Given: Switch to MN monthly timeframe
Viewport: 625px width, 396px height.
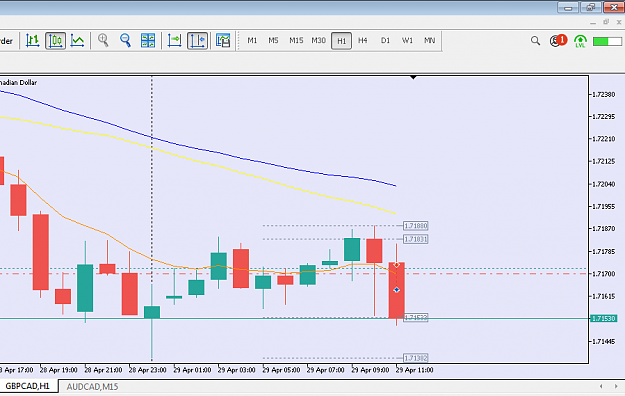Looking at the screenshot, I should pos(430,41).
